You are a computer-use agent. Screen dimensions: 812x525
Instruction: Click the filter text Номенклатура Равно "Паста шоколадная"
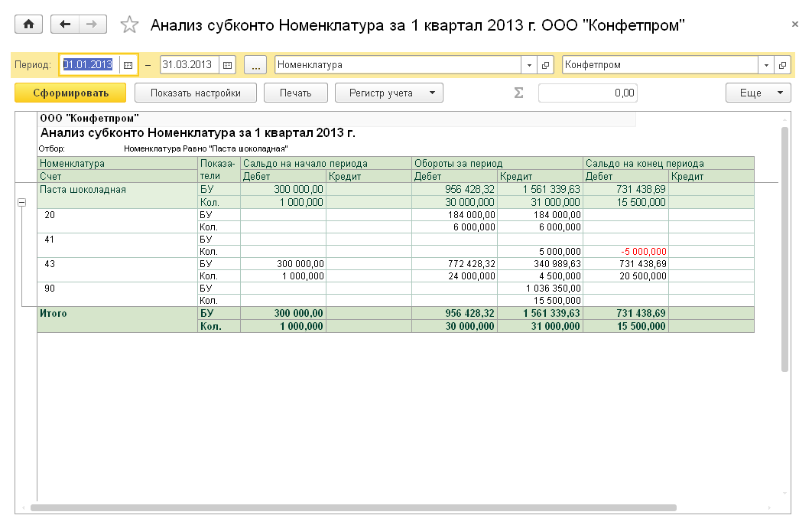click(206, 148)
